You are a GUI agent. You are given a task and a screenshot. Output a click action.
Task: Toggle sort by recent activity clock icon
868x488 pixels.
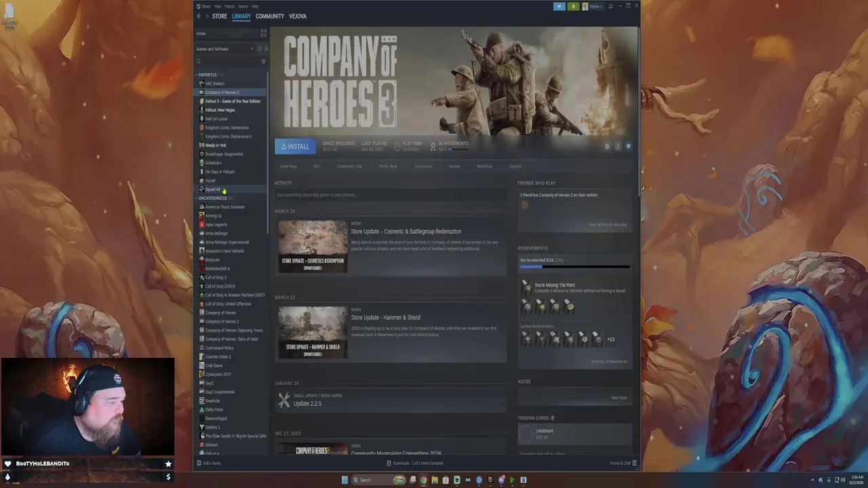[x=260, y=49]
